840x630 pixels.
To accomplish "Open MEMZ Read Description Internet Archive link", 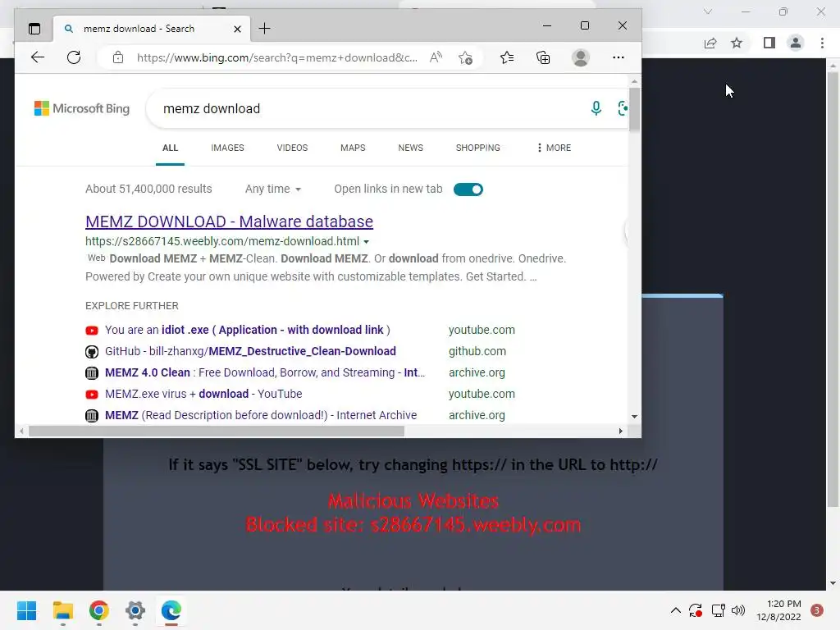I will coord(261,415).
